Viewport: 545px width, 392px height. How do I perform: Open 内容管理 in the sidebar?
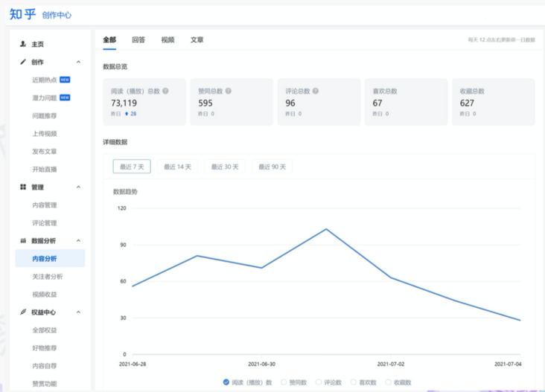click(45, 205)
